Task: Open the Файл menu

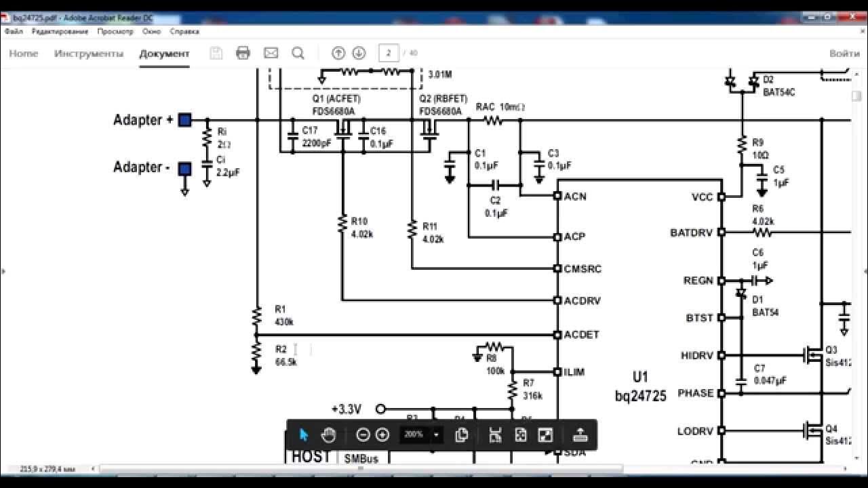Action: point(14,31)
